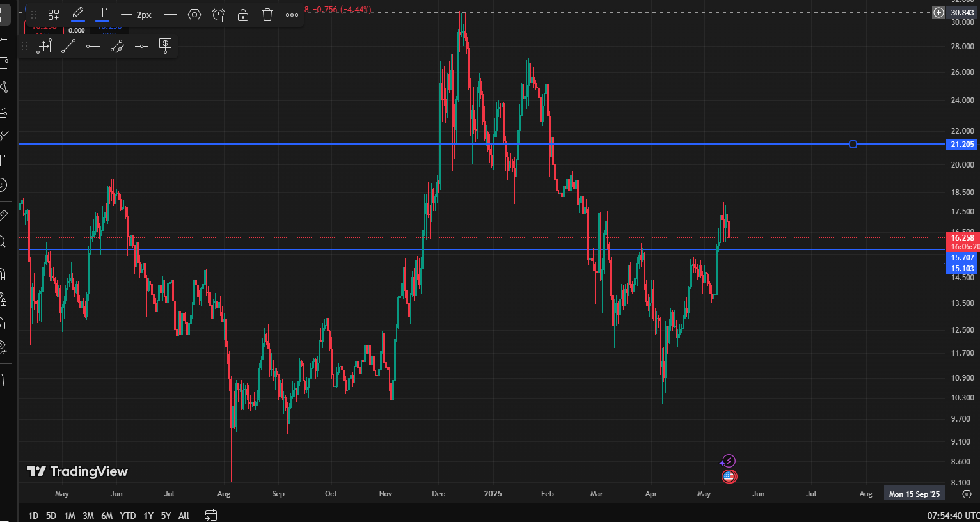Select the Parallel Channel tool in favorites
The width and height of the screenshot is (980, 522).
pyautogui.click(x=117, y=46)
